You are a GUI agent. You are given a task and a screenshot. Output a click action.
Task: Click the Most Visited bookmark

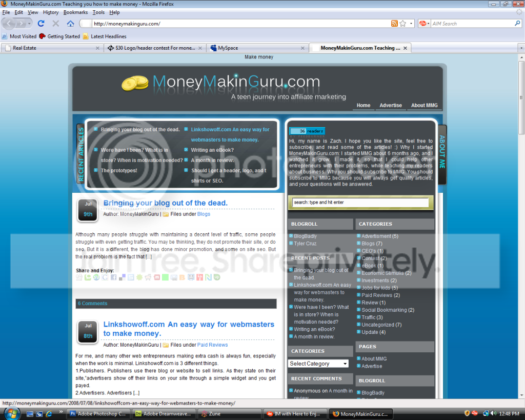pyautogui.click(x=19, y=36)
